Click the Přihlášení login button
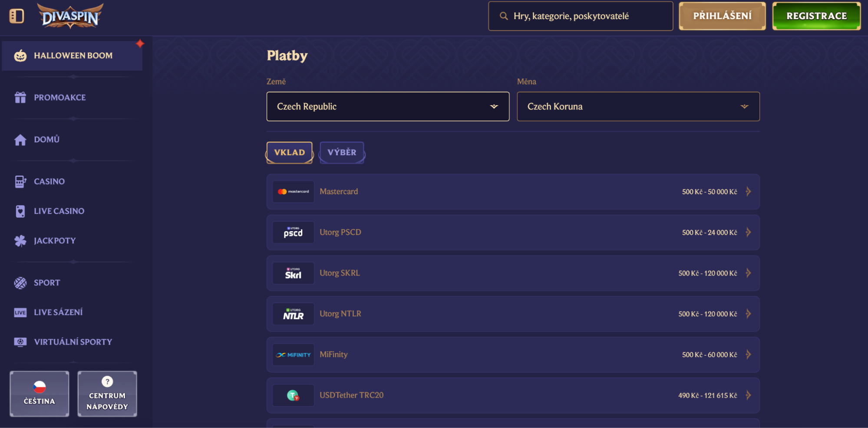The image size is (868, 428). (722, 16)
